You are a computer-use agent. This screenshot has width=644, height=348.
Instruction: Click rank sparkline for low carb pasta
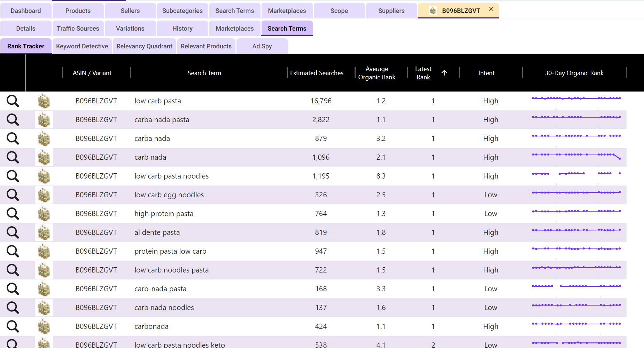(576, 98)
